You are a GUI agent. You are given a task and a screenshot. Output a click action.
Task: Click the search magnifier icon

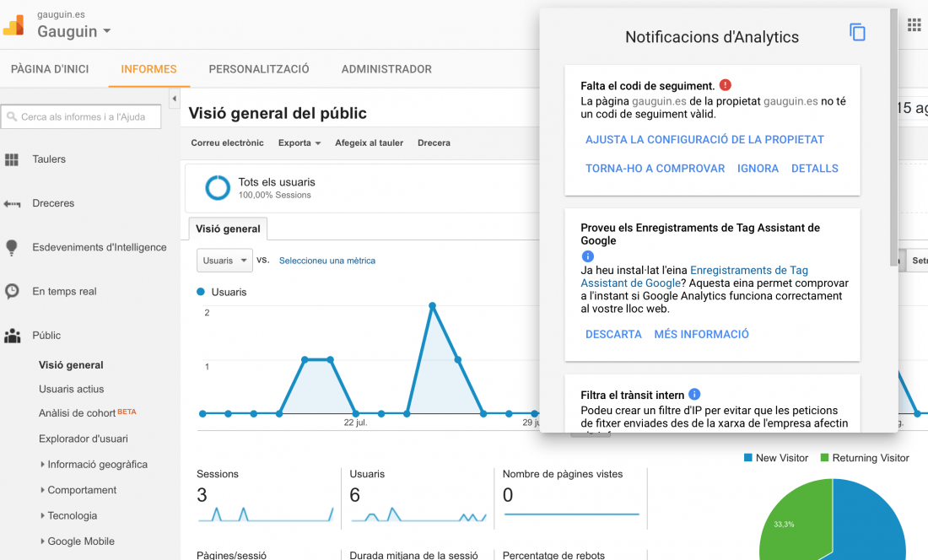[x=12, y=117]
